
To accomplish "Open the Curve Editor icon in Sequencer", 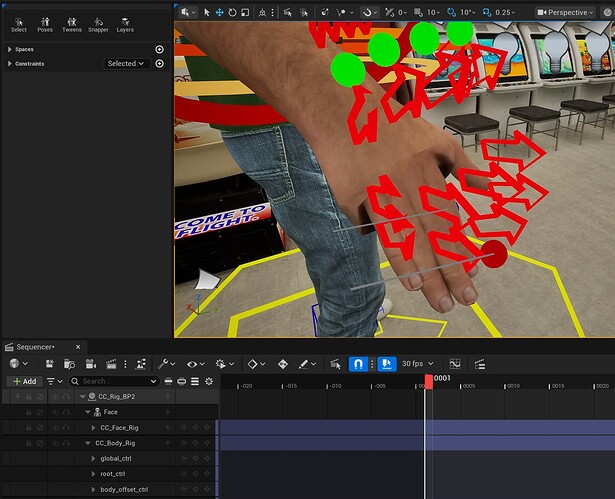I will [x=455, y=364].
